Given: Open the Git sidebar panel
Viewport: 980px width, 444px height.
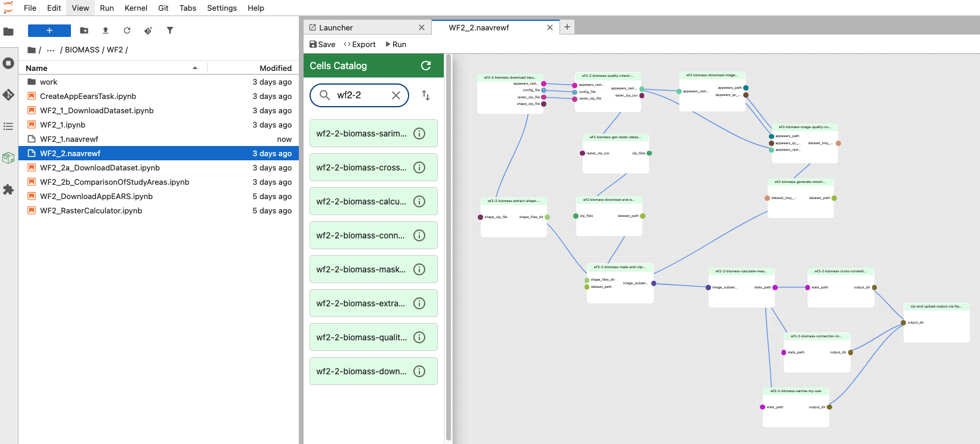Looking at the screenshot, I should pos(8,95).
